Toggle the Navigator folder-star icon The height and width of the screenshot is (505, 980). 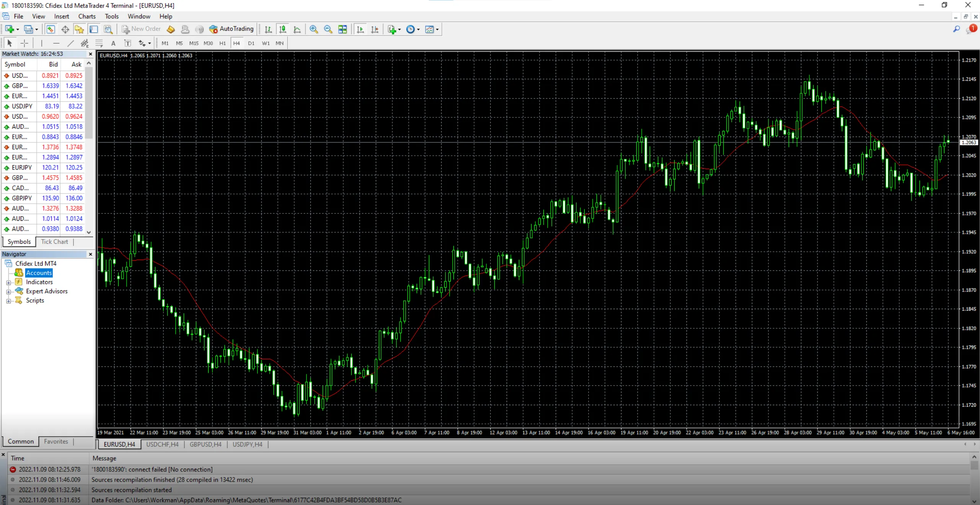pos(79,29)
